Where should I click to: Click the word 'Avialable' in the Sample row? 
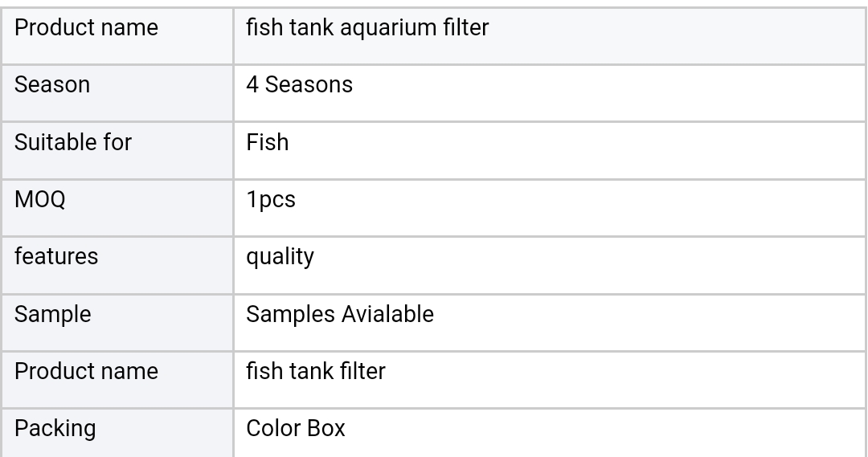pyautogui.click(x=387, y=314)
